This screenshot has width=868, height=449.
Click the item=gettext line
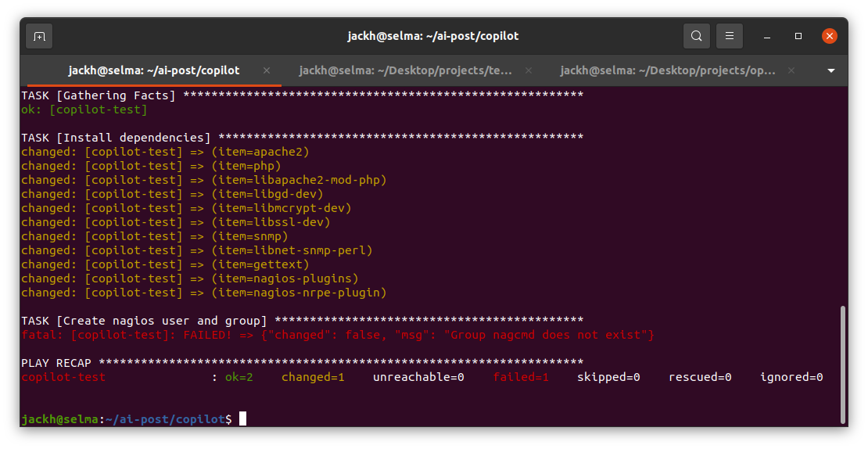point(165,264)
